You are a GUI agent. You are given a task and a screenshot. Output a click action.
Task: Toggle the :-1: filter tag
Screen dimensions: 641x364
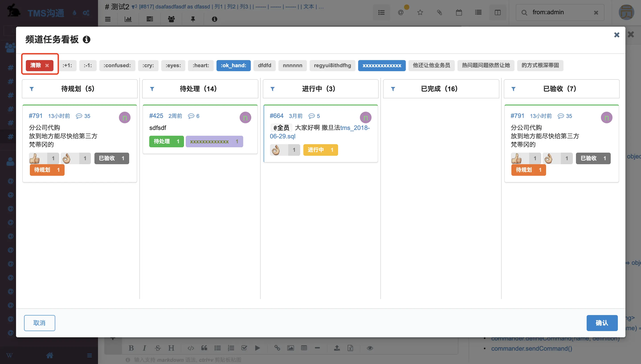pos(88,65)
